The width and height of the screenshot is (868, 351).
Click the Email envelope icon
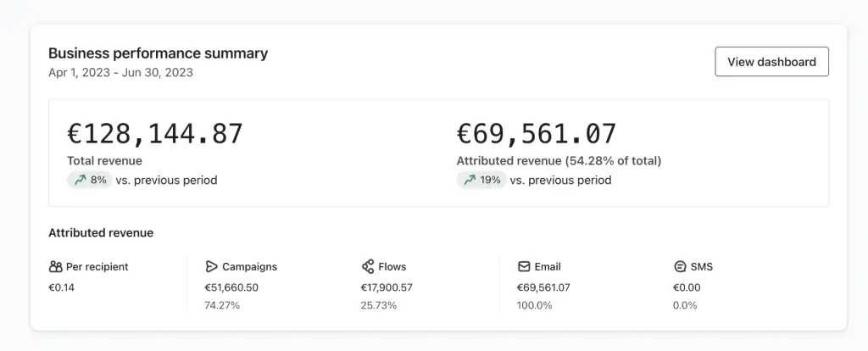(524, 267)
